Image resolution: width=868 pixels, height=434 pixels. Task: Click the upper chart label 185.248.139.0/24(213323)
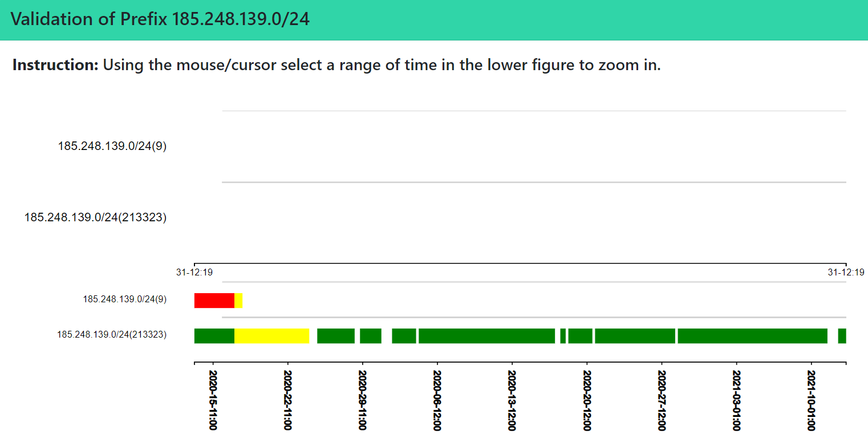click(96, 217)
